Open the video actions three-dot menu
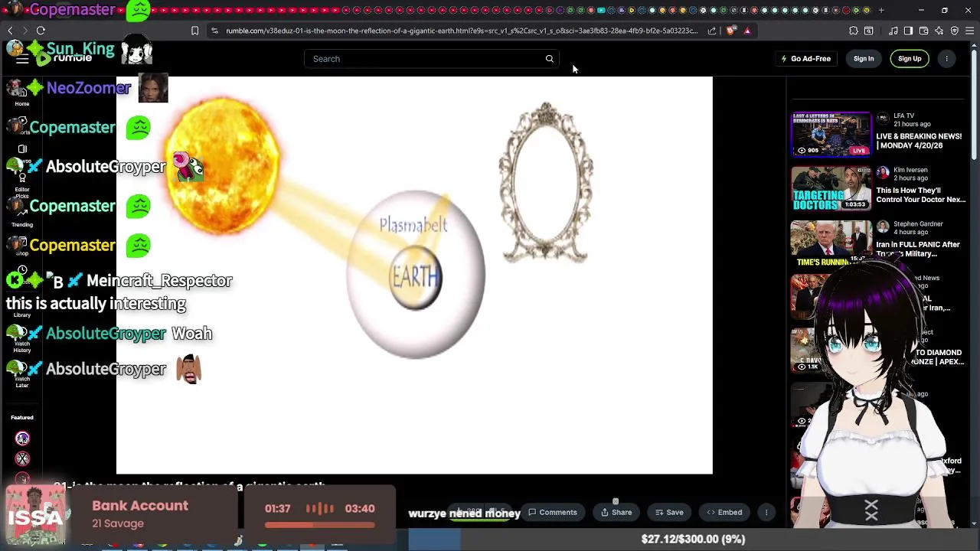 tap(766, 513)
